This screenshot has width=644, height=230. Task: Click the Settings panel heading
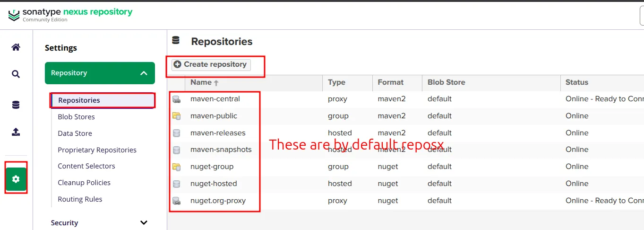pos(60,48)
